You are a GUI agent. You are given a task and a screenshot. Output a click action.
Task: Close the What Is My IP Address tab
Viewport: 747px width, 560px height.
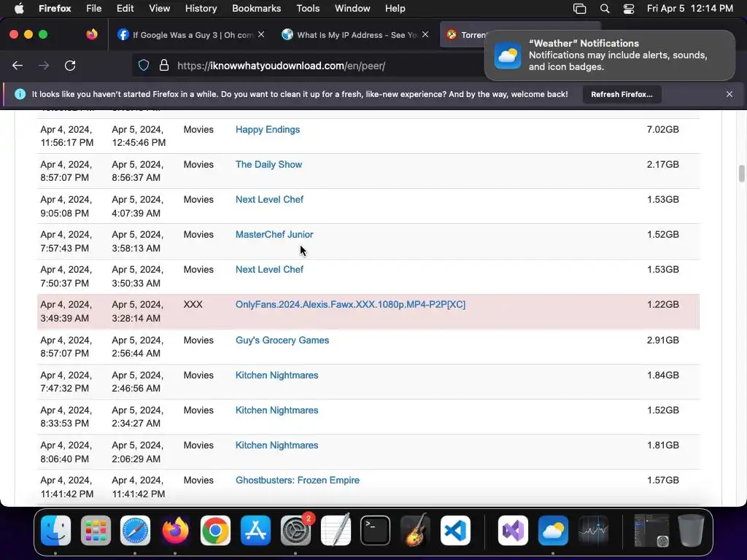pyautogui.click(x=425, y=34)
